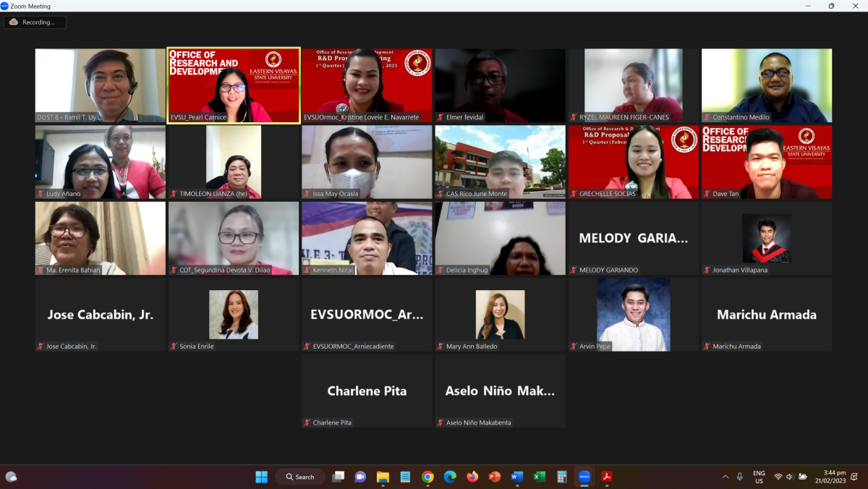
Task: Open the Windows Start menu
Action: coord(261,477)
